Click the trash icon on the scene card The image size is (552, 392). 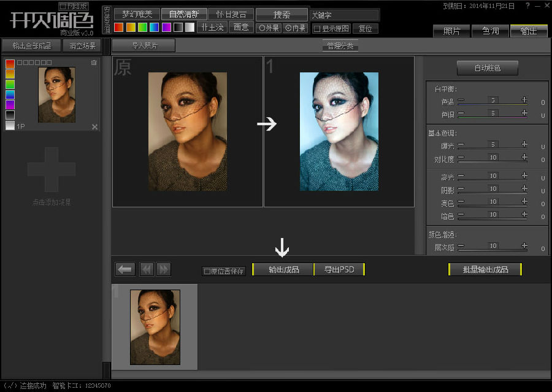coord(94,63)
